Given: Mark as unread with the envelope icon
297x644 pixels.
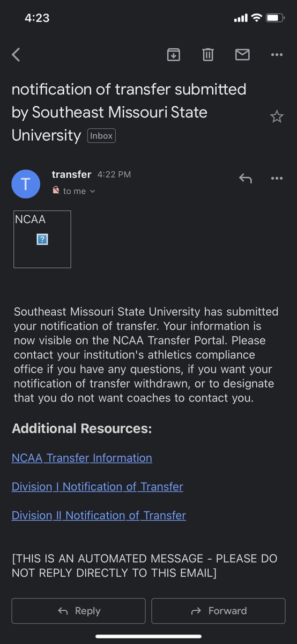Looking at the screenshot, I should click(x=242, y=54).
